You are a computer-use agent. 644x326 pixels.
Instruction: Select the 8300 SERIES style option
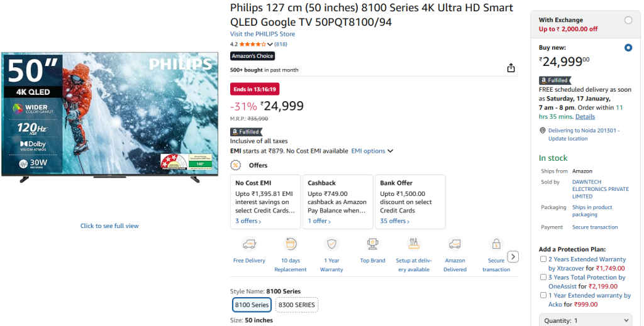click(x=297, y=305)
